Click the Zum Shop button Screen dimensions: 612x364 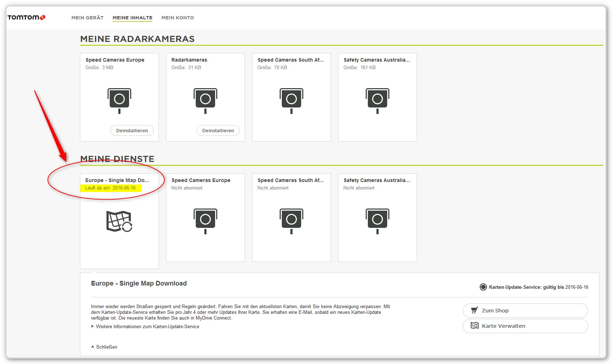pos(525,310)
